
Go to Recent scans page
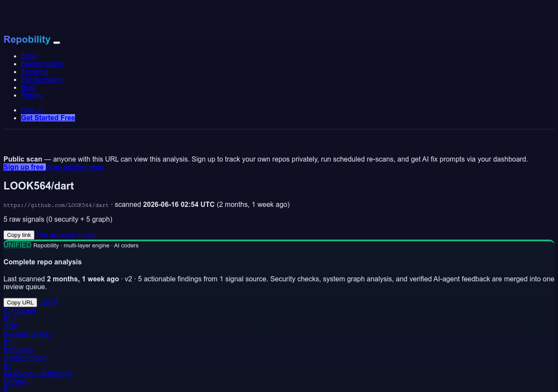click(x=42, y=64)
